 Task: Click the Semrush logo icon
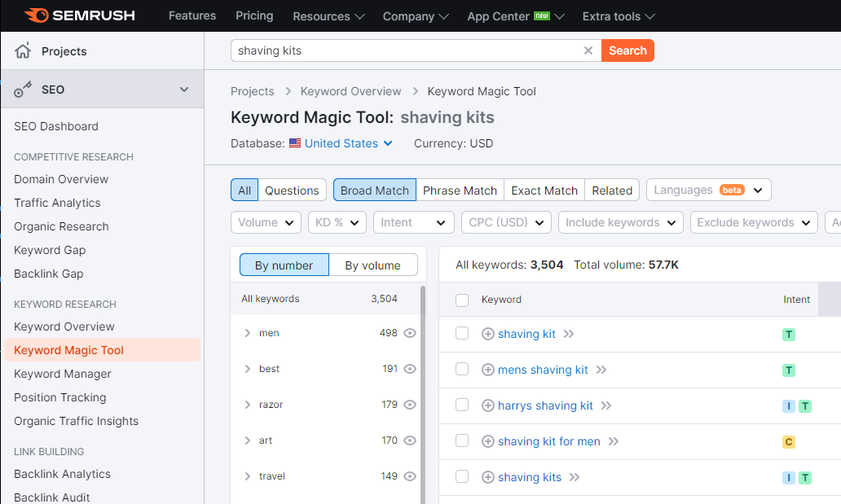coord(33,15)
